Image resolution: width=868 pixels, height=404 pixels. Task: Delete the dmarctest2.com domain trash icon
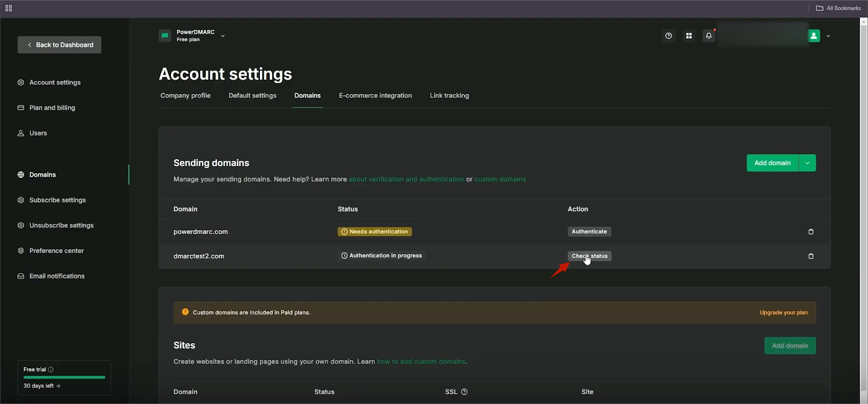(x=811, y=256)
